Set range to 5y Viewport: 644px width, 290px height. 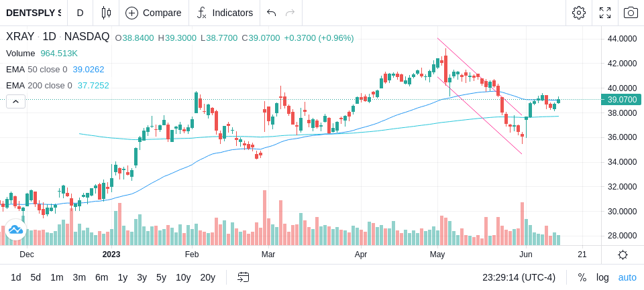(161, 278)
